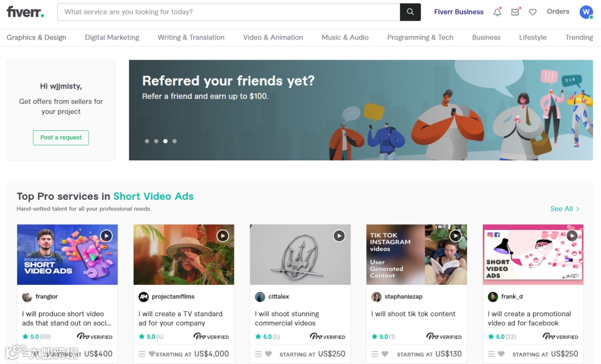The height and width of the screenshot is (364, 601).
Task: Open Fiverr Business link
Action: (x=459, y=12)
